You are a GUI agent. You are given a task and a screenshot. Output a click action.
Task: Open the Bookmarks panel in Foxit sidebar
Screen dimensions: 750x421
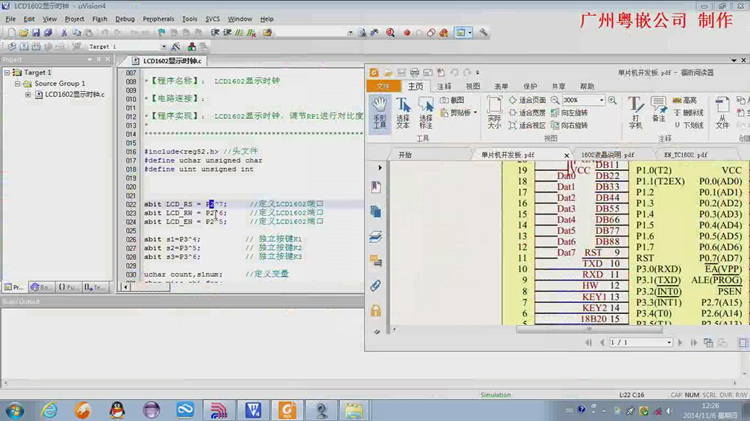(376, 187)
